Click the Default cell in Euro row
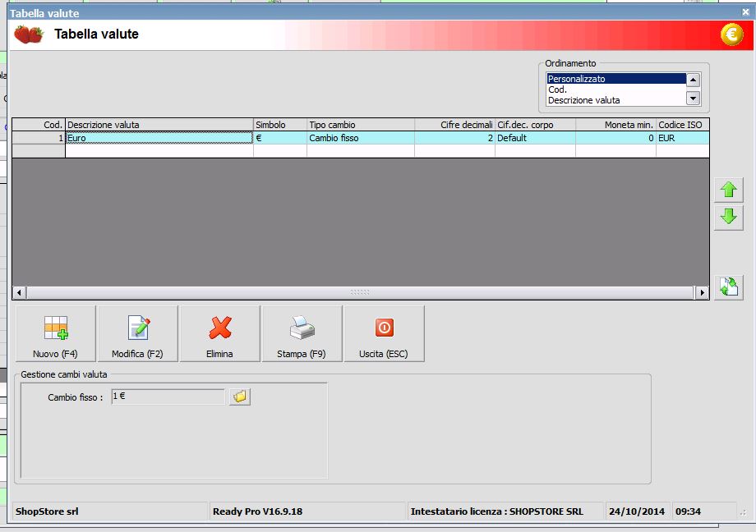Viewport: 756px width, 532px height. pyautogui.click(x=535, y=138)
